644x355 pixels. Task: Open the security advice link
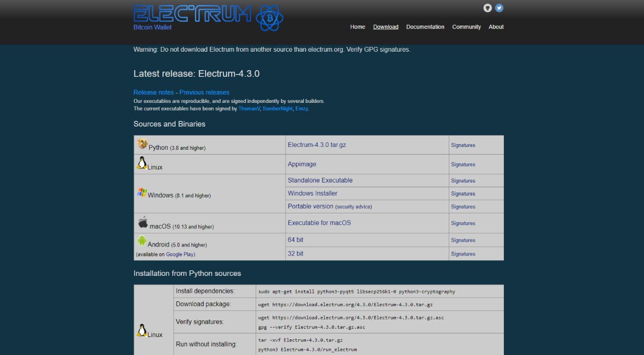point(354,207)
